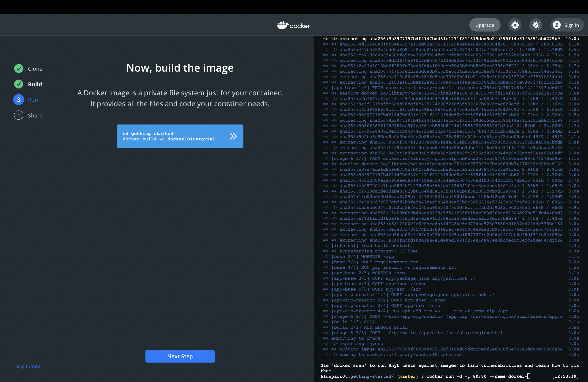The height and width of the screenshot is (382, 588).
Task: Click the green Clone checkmark icon
Action: click(18, 68)
